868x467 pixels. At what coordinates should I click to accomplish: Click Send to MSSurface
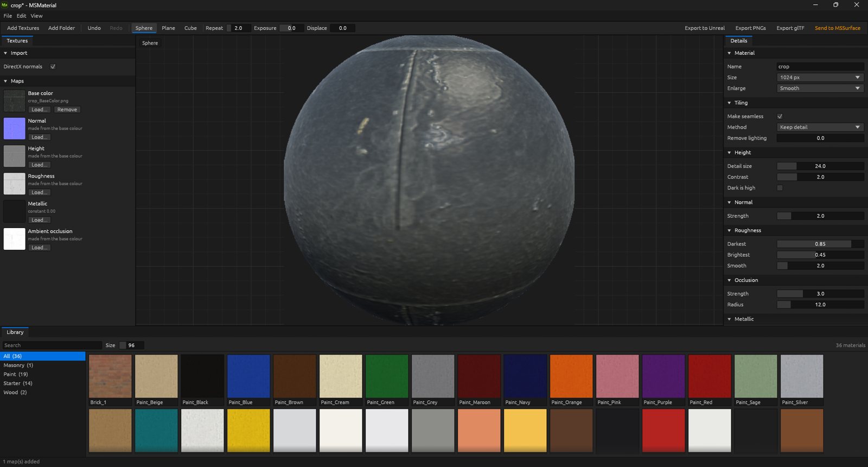pyautogui.click(x=837, y=28)
